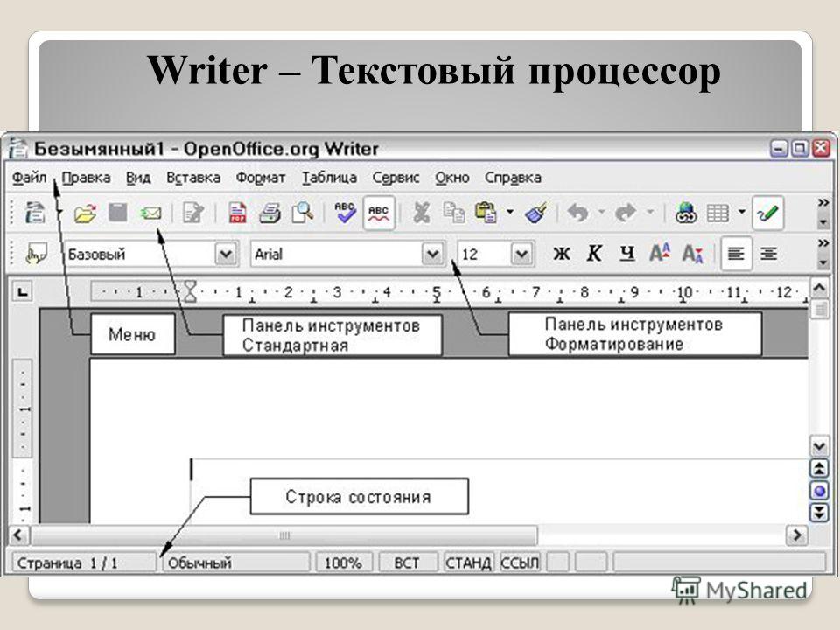Open Page Preview magnifier icon
The width and height of the screenshot is (840, 630).
[x=303, y=213]
